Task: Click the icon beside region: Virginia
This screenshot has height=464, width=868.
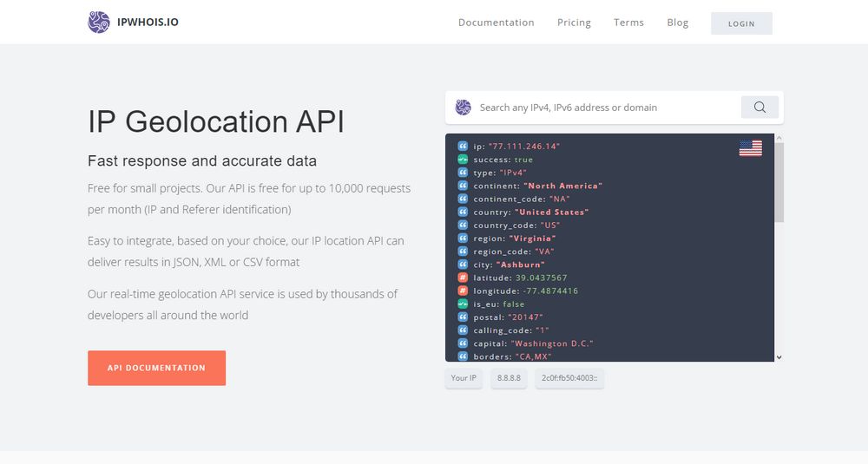Action: click(x=463, y=238)
